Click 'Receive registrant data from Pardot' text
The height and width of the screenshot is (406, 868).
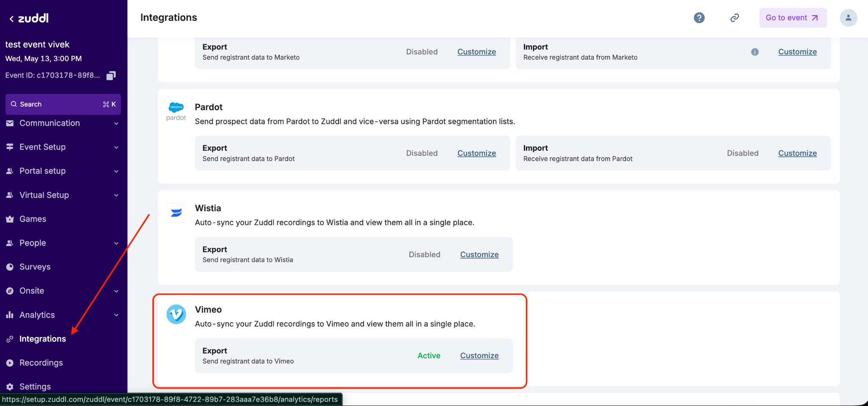pos(578,159)
